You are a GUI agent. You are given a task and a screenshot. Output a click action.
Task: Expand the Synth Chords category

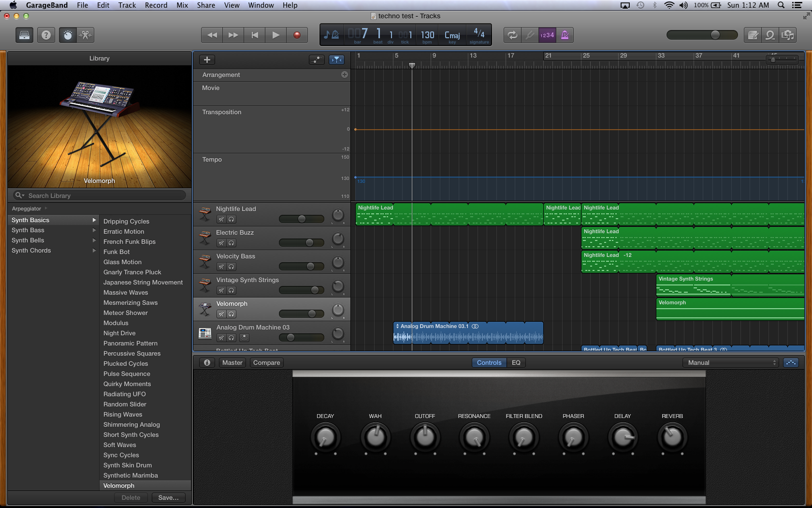(94, 250)
